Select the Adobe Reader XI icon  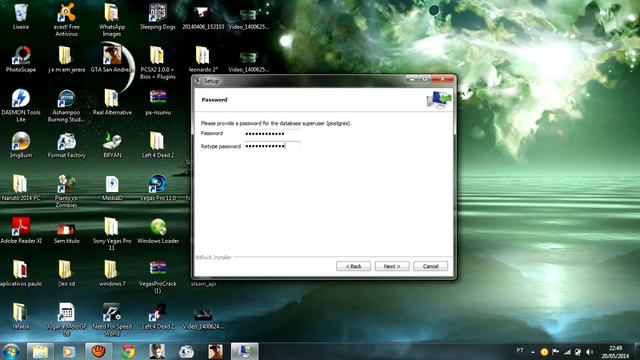(20, 231)
